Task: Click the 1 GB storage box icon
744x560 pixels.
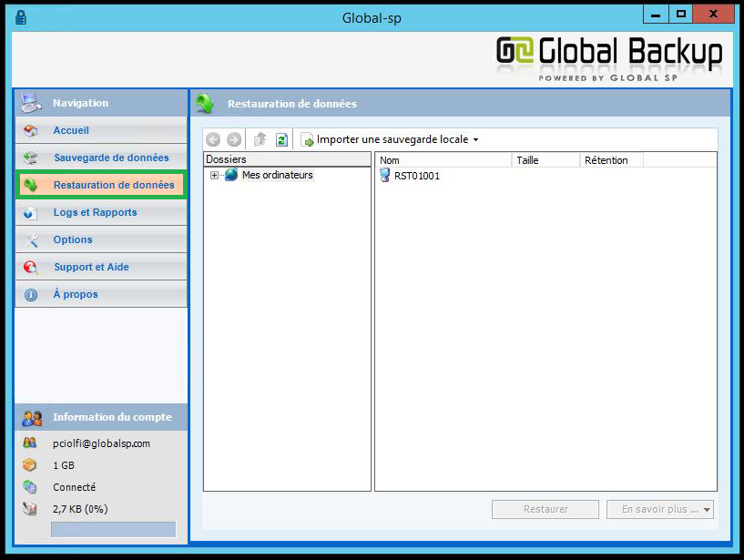Action: (29, 464)
